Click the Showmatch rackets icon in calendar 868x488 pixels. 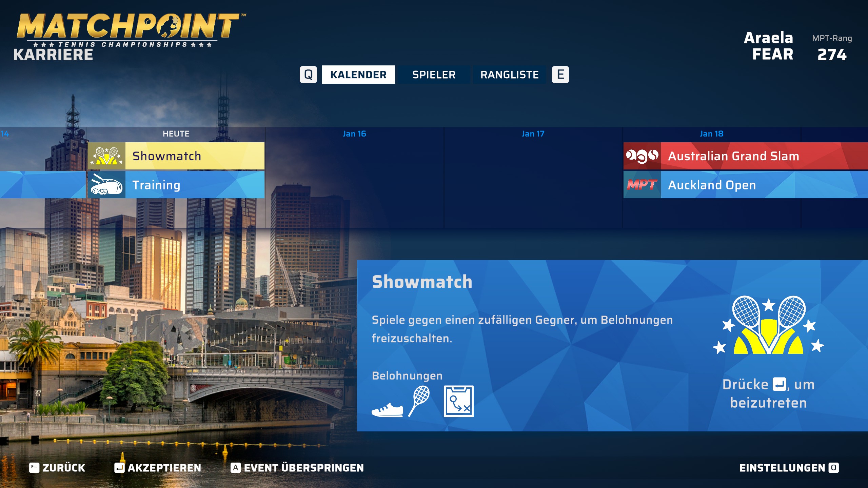107,156
